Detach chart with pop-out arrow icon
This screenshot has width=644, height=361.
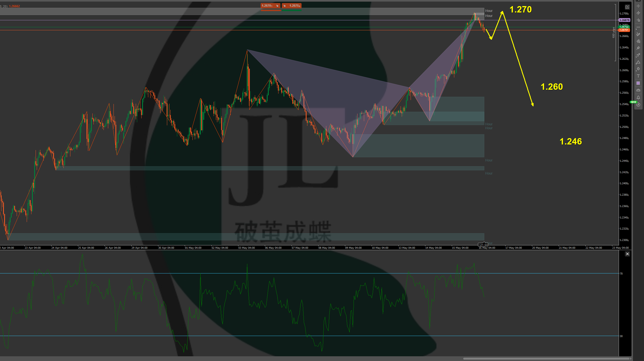click(627, 7)
